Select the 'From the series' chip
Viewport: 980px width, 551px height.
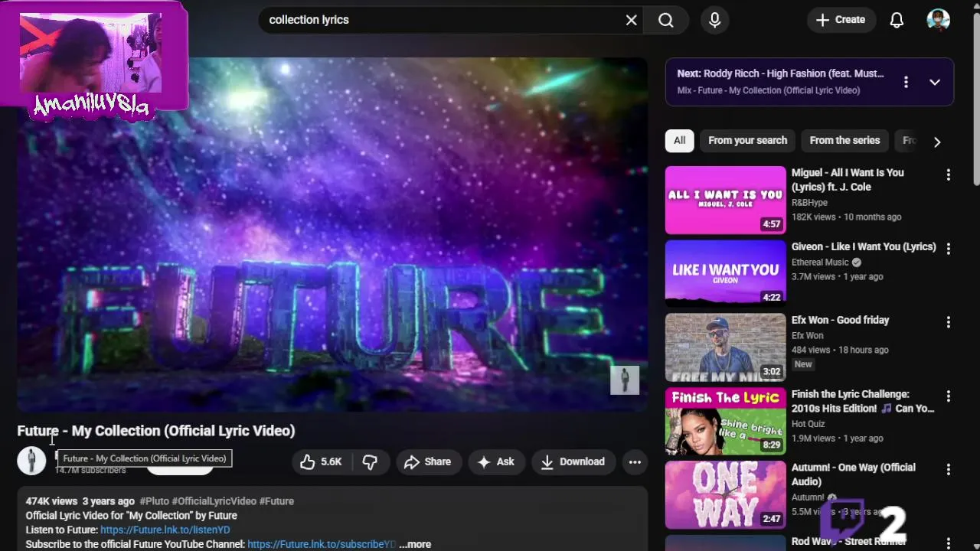[844, 140]
